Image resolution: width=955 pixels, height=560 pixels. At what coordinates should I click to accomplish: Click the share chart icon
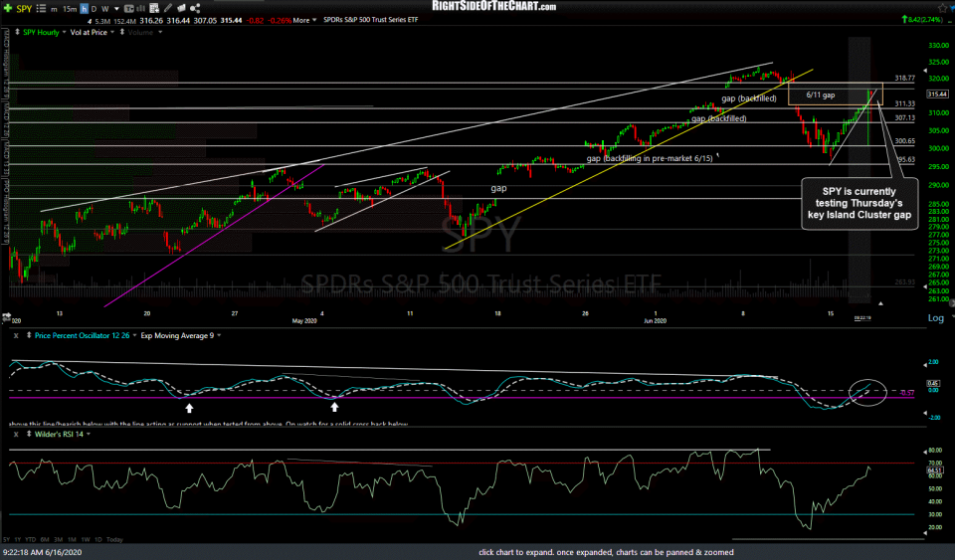click(195, 9)
